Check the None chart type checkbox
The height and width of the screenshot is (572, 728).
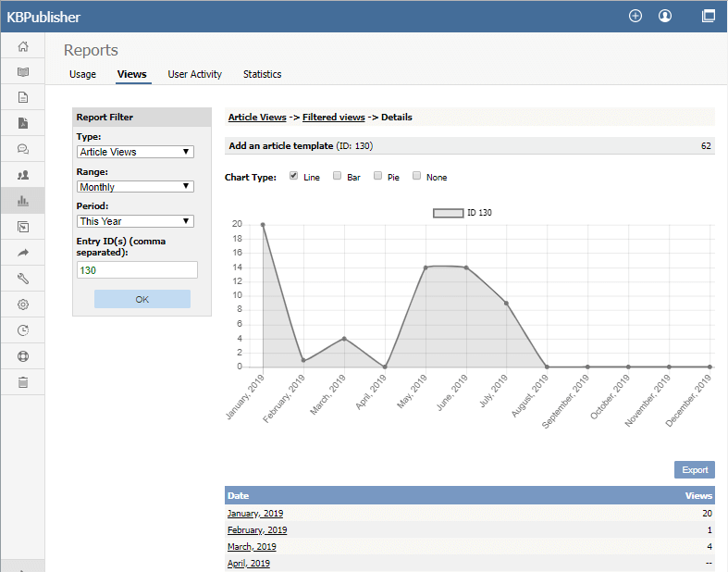click(x=417, y=176)
